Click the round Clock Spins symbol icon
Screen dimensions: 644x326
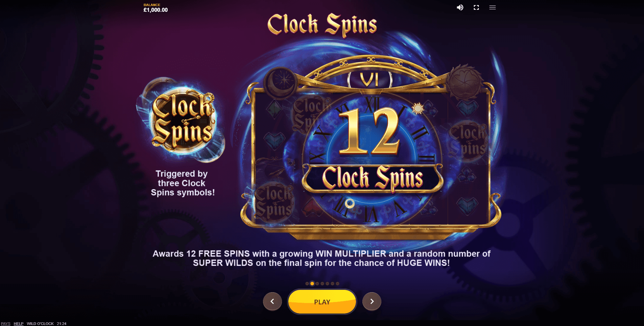[x=183, y=121]
